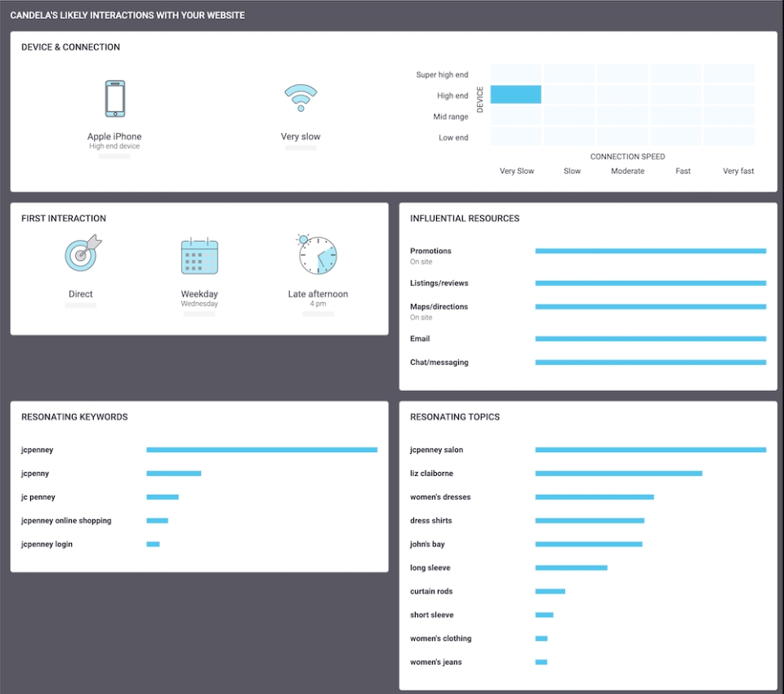
Task: Select the jcpenney salon topic
Action: tap(649, 449)
